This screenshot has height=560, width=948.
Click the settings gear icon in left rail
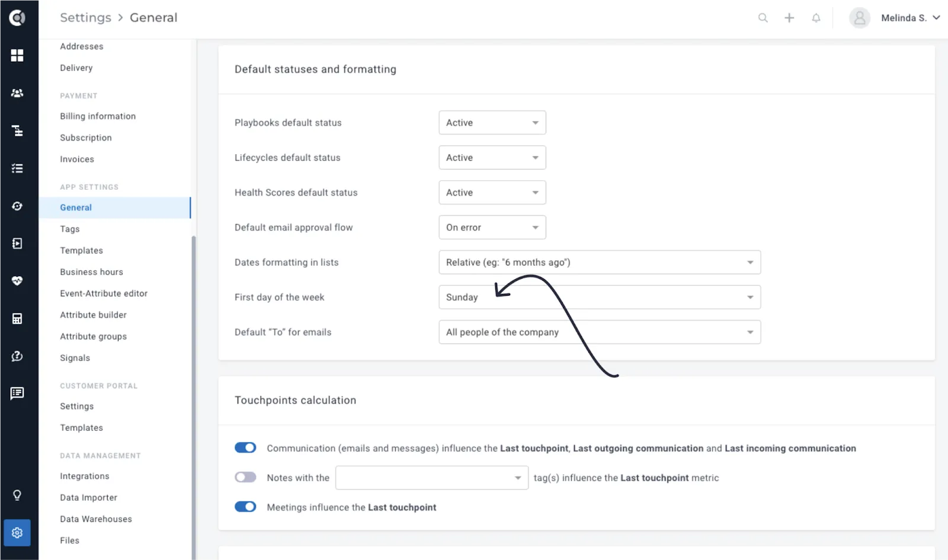(17, 533)
